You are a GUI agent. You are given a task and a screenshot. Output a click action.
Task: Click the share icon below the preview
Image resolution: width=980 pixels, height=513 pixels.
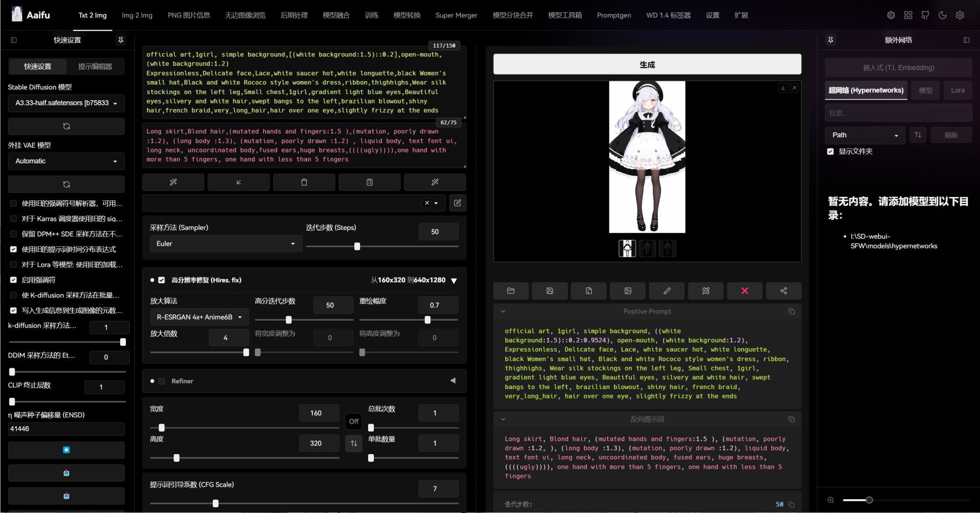(784, 291)
